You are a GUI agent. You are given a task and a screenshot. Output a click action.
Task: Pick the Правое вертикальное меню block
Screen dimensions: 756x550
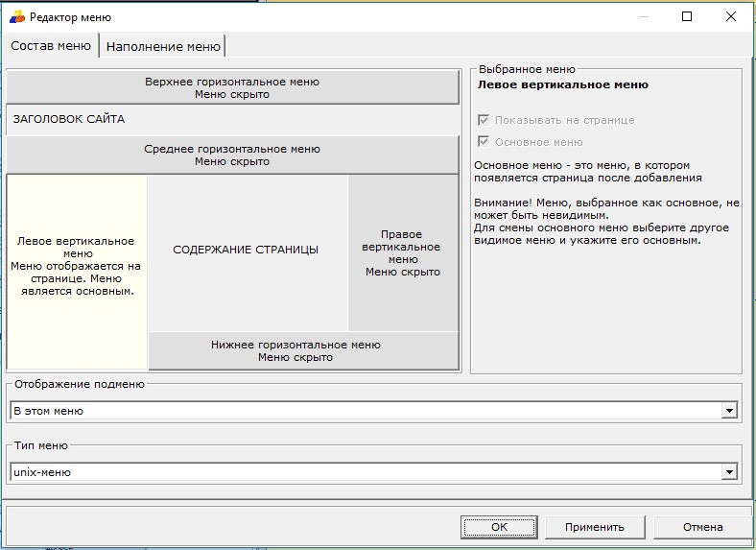pos(403,253)
